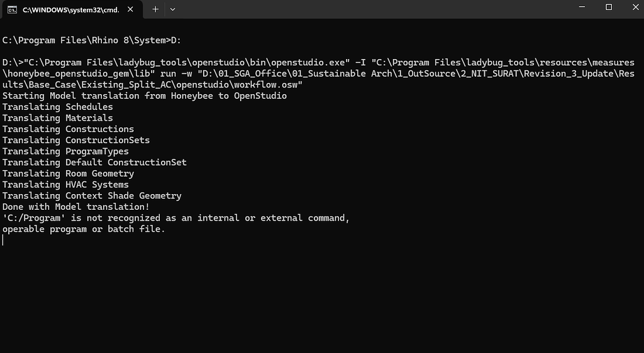Click the blinking cursor line at the bottom
This screenshot has width=644, height=353.
tap(3, 240)
